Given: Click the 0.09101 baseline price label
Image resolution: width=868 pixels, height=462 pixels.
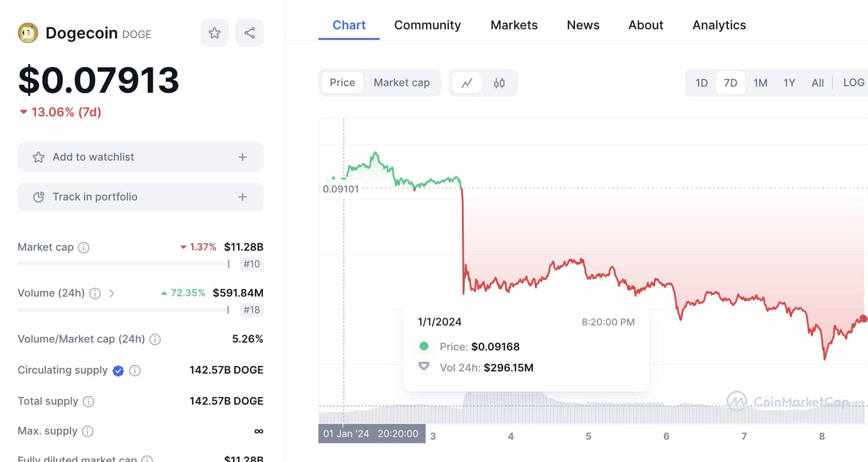Looking at the screenshot, I should (340, 189).
